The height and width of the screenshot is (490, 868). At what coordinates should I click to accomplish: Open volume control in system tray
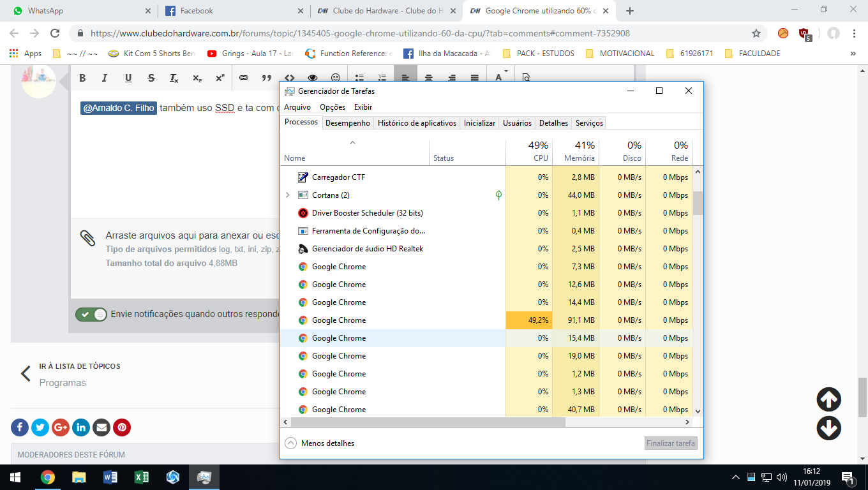(x=781, y=477)
